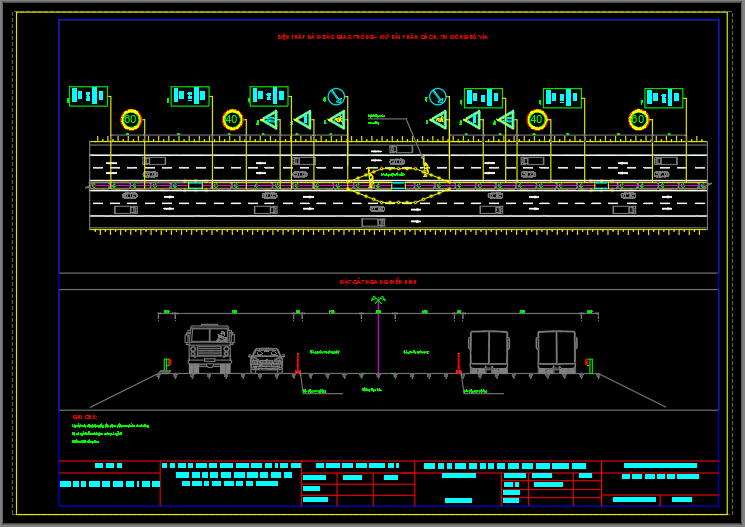
Task: Select the small car in cross-section
Action: [x=266, y=360]
